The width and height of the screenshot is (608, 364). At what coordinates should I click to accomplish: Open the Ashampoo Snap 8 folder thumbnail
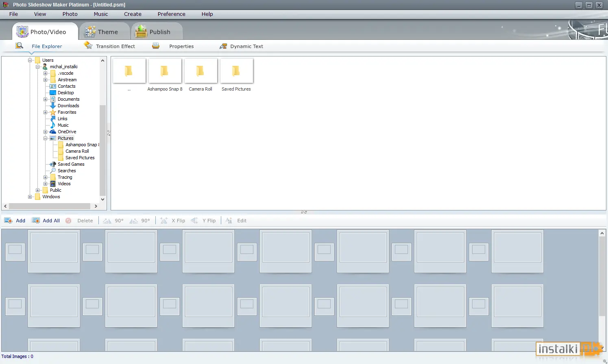165,71
